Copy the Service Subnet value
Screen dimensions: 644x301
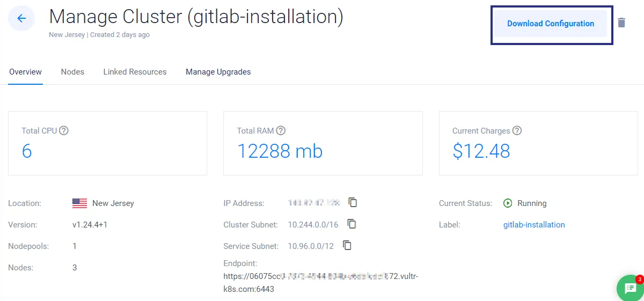coord(347,245)
